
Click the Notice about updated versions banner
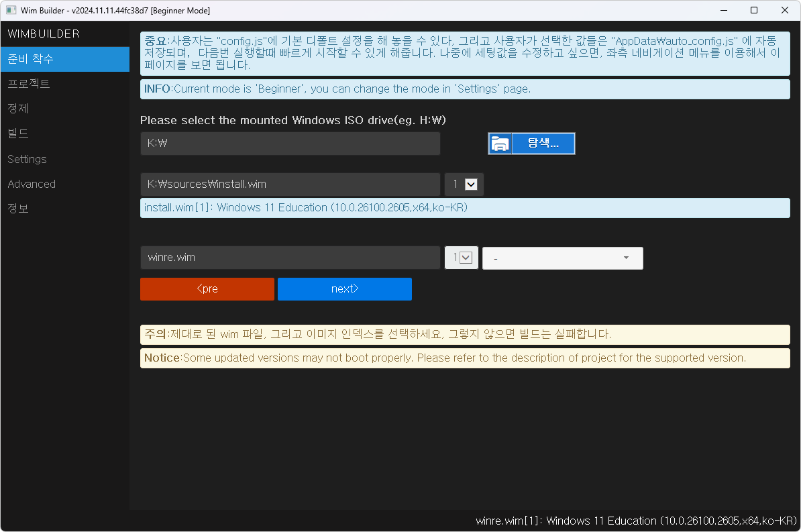coord(465,358)
